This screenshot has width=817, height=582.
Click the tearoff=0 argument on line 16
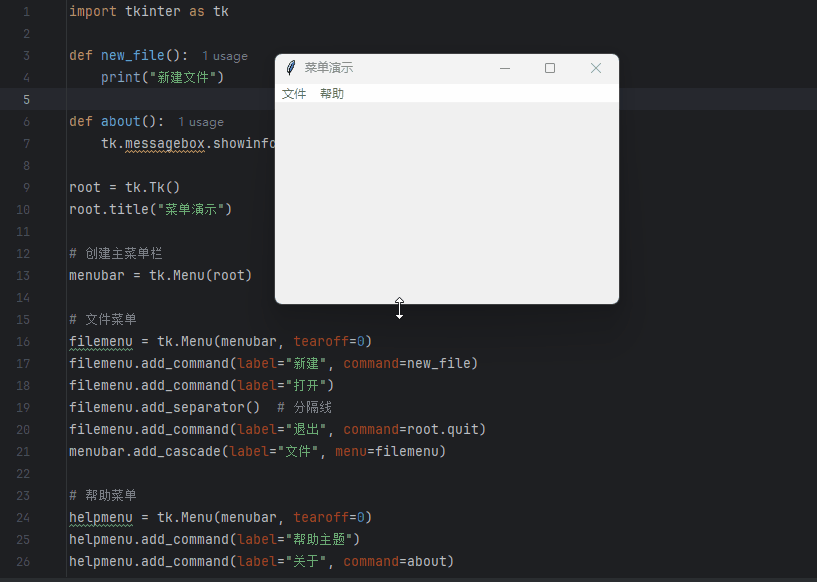[x=329, y=342]
